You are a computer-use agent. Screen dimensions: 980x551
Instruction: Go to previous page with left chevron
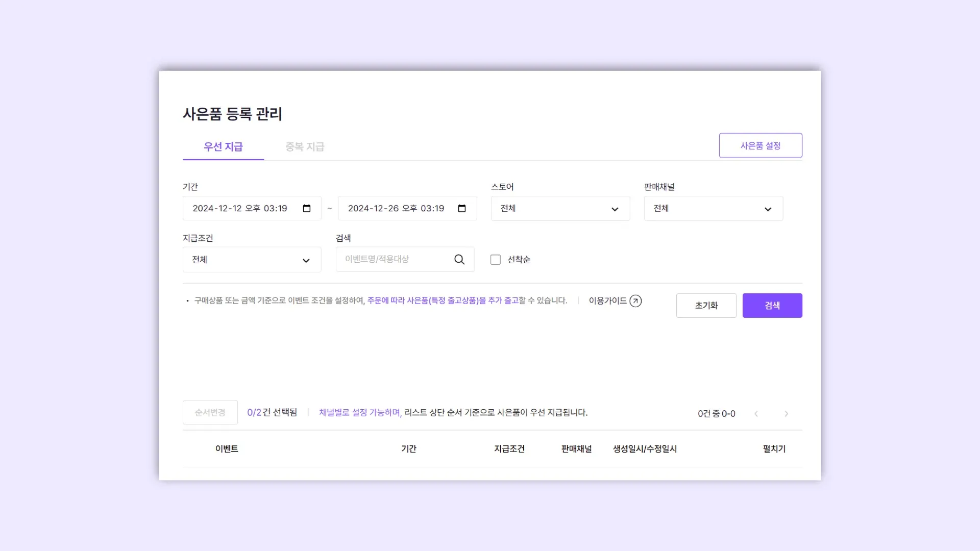756,414
